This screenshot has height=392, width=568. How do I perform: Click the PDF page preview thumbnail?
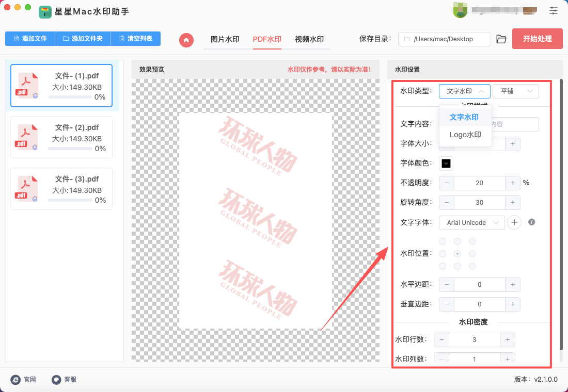click(x=256, y=220)
